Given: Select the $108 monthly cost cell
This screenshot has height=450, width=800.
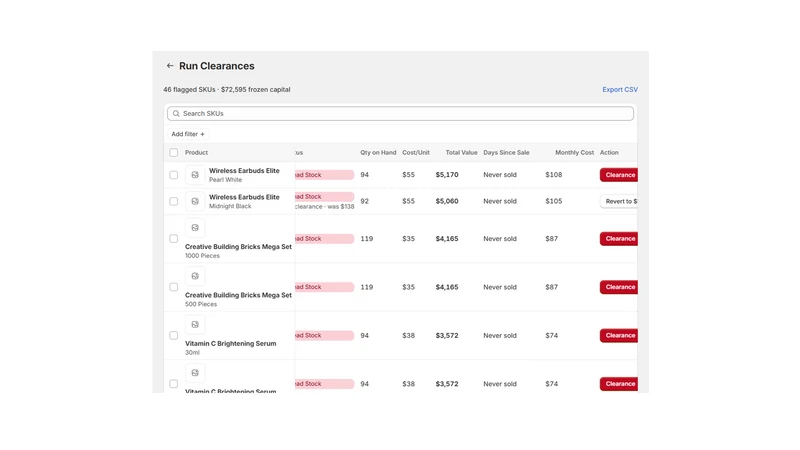Looking at the screenshot, I should pyautogui.click(x=554, y=175).
